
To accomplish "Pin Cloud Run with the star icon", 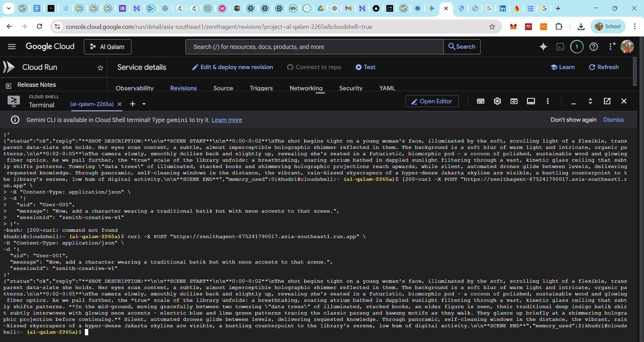I will coord(100,68).
